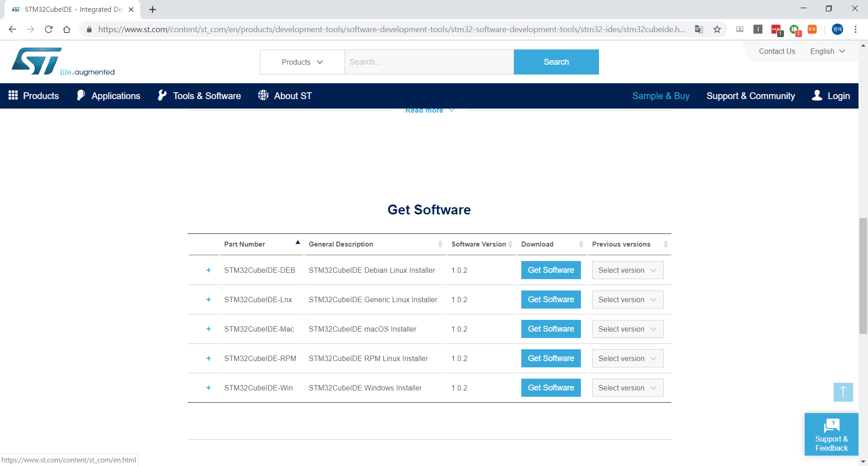Open a new browser tab
This screenshot has height=466, width=868.
[153, 10]
